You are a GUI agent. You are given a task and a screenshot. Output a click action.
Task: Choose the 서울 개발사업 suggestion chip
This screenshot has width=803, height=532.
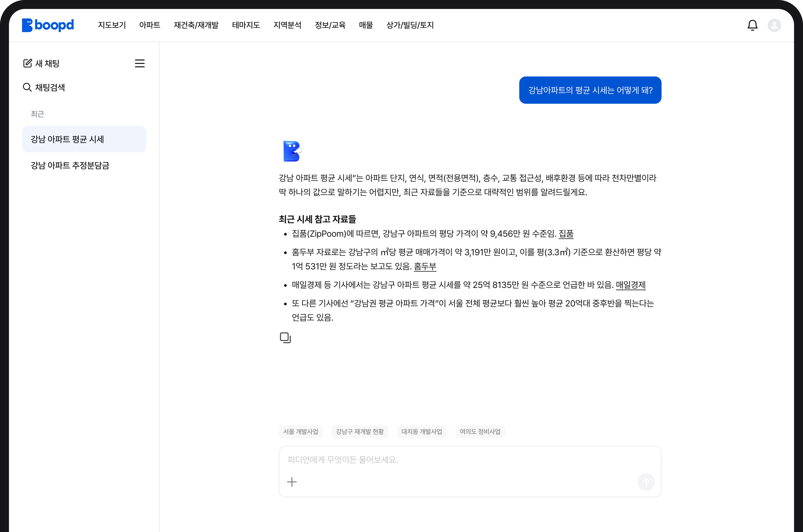coord(301,432)
